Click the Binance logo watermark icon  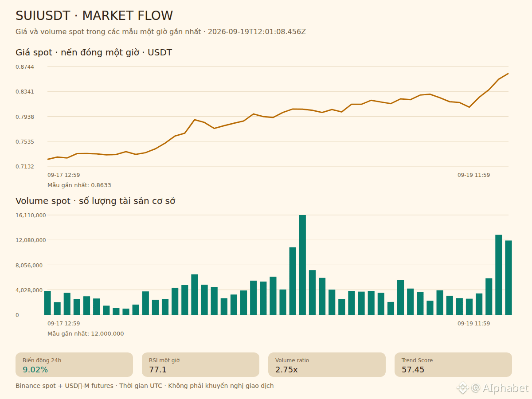463,388
